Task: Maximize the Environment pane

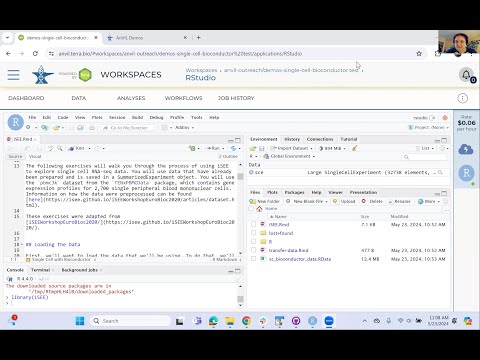Action: pos(444,140)
